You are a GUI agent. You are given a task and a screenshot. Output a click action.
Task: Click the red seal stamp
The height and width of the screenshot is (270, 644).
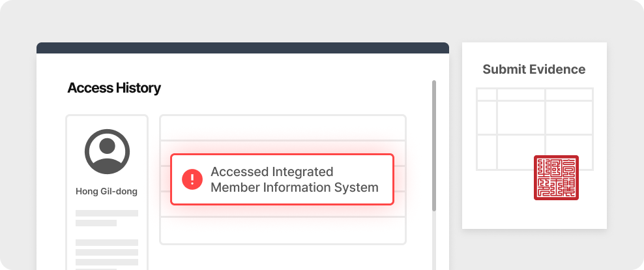(x=556, y=177)
